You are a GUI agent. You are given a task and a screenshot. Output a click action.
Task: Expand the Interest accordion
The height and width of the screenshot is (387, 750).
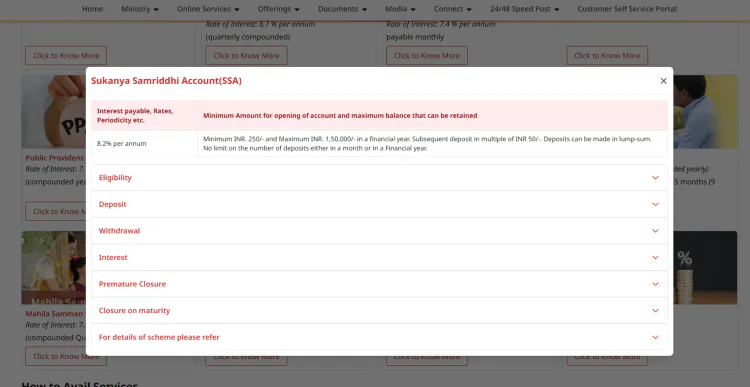tap(379, 257)
